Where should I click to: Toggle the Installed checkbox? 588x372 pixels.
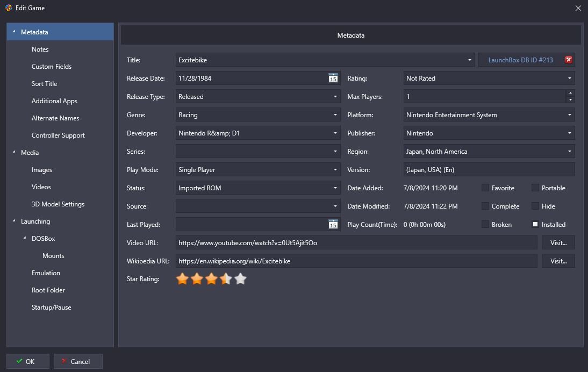coord(535,224)
